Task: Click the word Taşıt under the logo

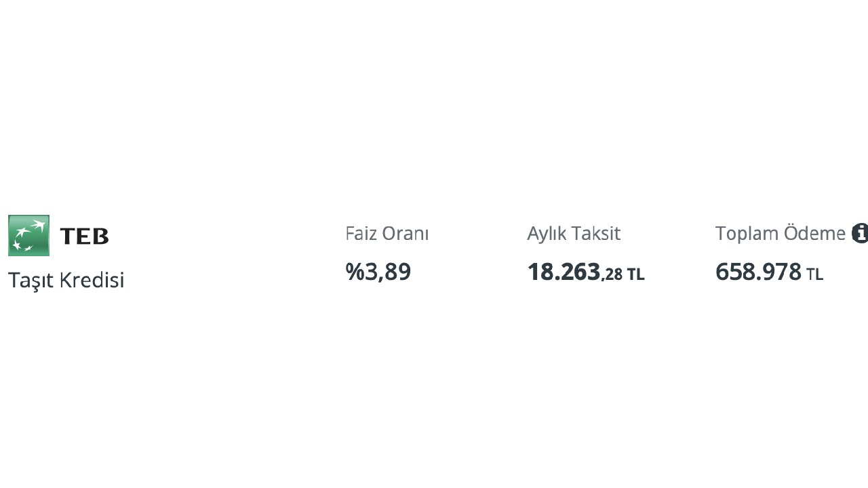Action: pyautogui.click(x=31, y=281)
